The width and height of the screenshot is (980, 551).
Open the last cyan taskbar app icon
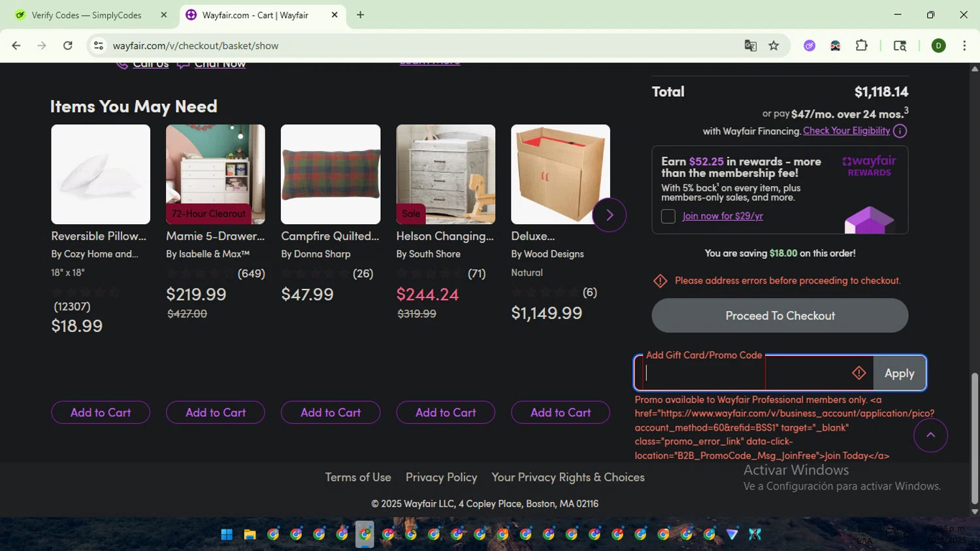click(x=755, y=535)
